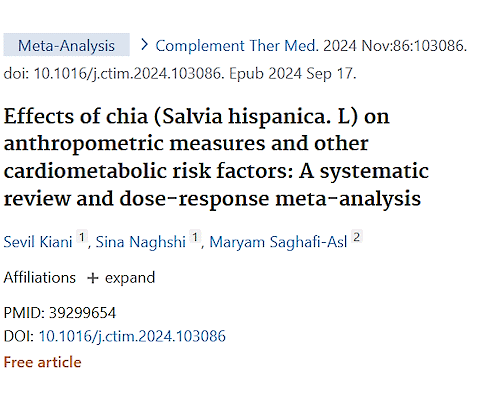
Task: Click the chevron icon before the journal name
Action: [x=144, y=45]
